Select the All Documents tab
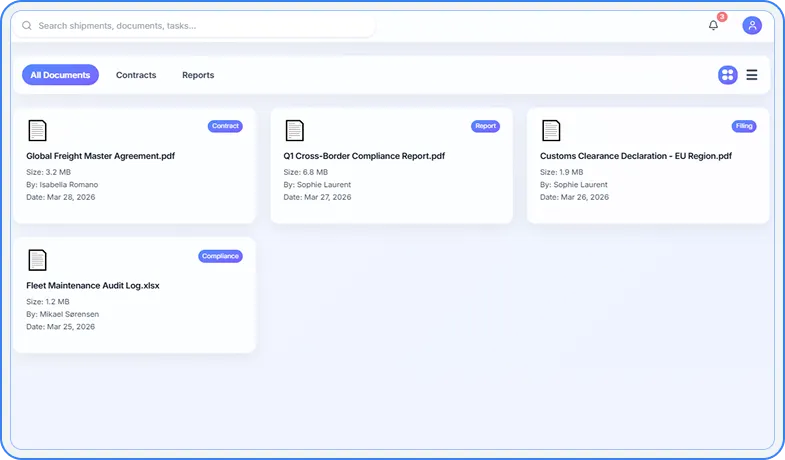The width and height of the screenshot is (785, 460). tap(60, 75)
